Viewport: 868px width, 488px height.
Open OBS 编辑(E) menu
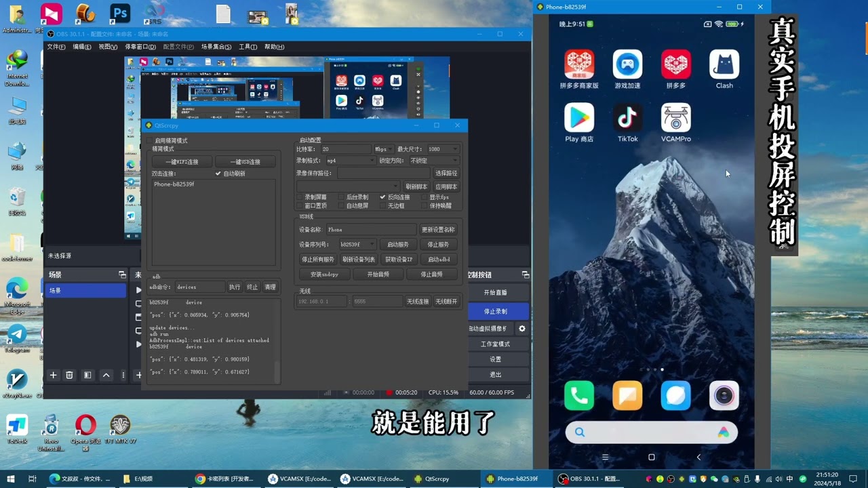pos(82,47)
